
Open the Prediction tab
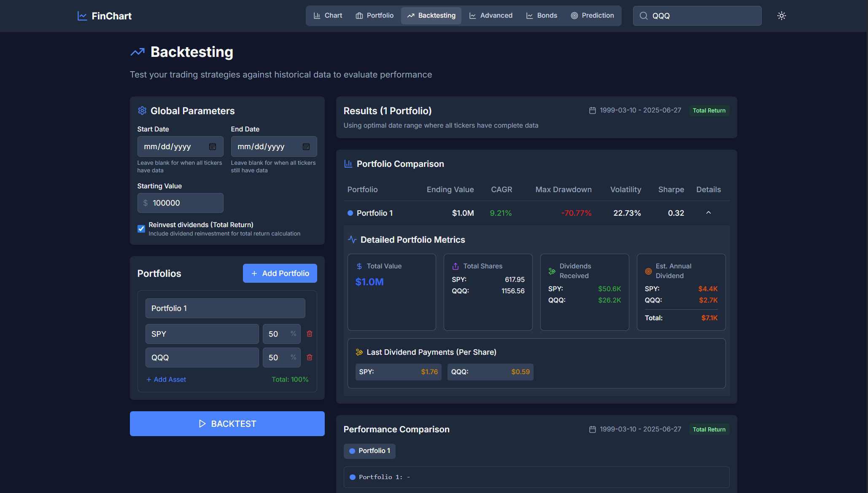(x=592, y=16)
